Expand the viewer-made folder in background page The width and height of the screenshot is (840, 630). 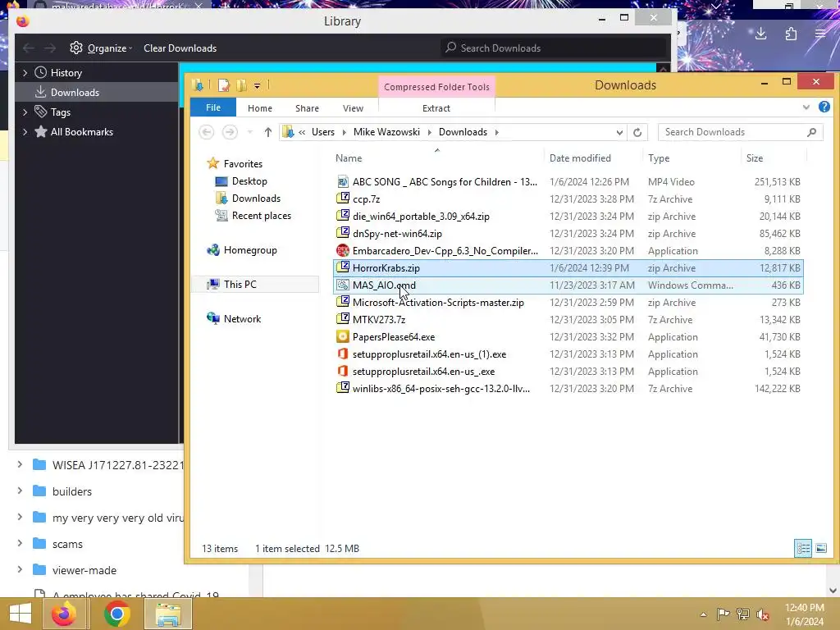20,569
